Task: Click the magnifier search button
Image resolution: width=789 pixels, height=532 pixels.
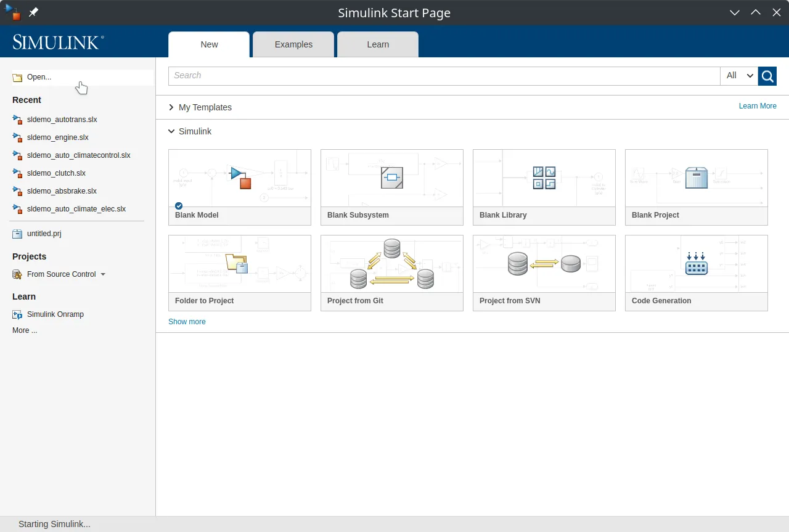Action: coord(767,76)
